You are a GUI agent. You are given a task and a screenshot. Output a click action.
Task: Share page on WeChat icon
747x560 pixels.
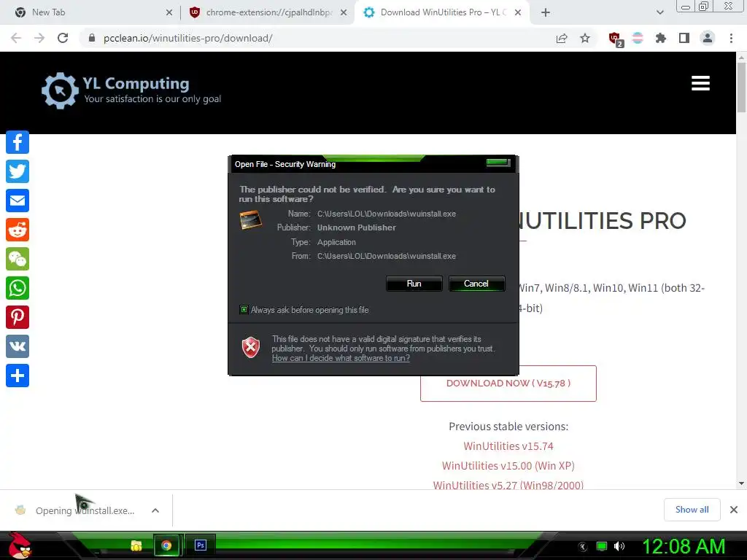point(18,259)
